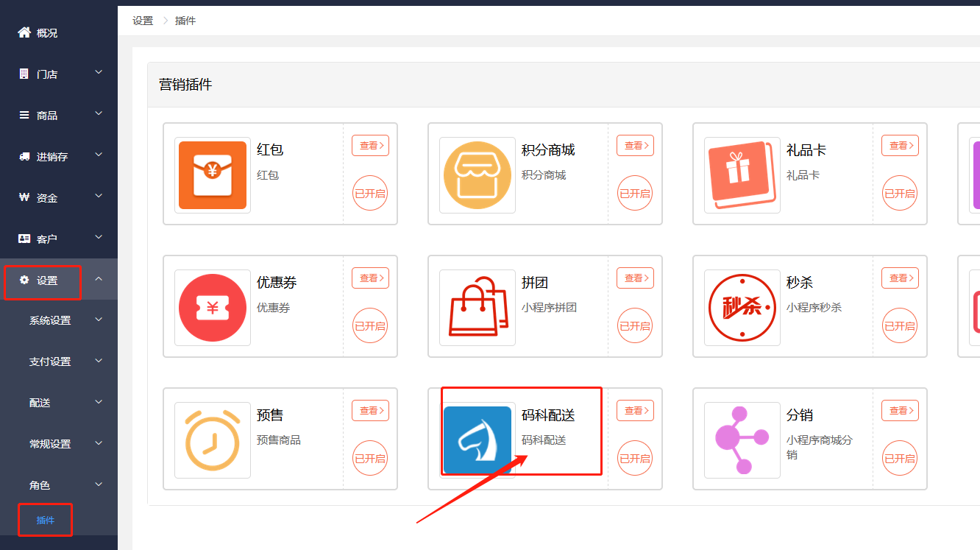Open the 秒杀 flash sale plugin icon

click(x=742, y=308)
